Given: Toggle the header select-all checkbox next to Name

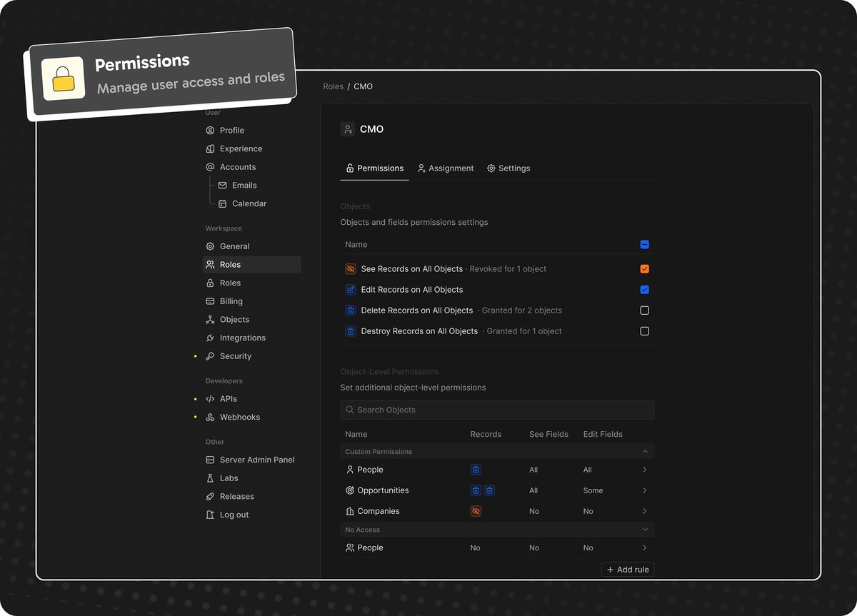Looking at the screenshot, I should 645,245.
